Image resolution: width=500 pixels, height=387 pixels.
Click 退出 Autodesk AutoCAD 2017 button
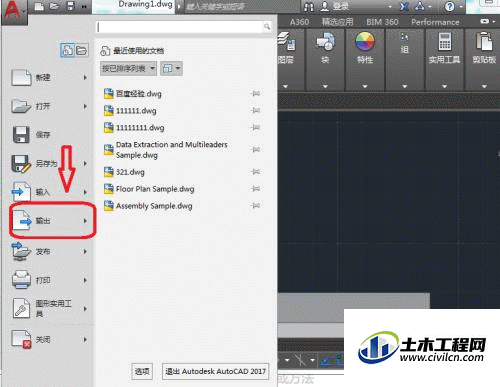point(215,371)
